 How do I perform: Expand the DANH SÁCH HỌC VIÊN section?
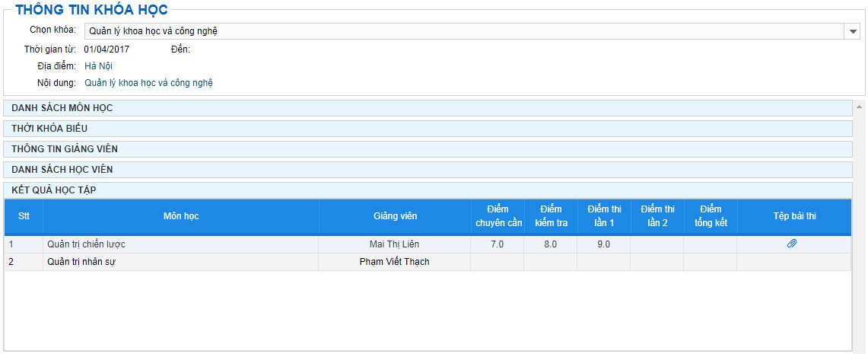pos(428,170)
